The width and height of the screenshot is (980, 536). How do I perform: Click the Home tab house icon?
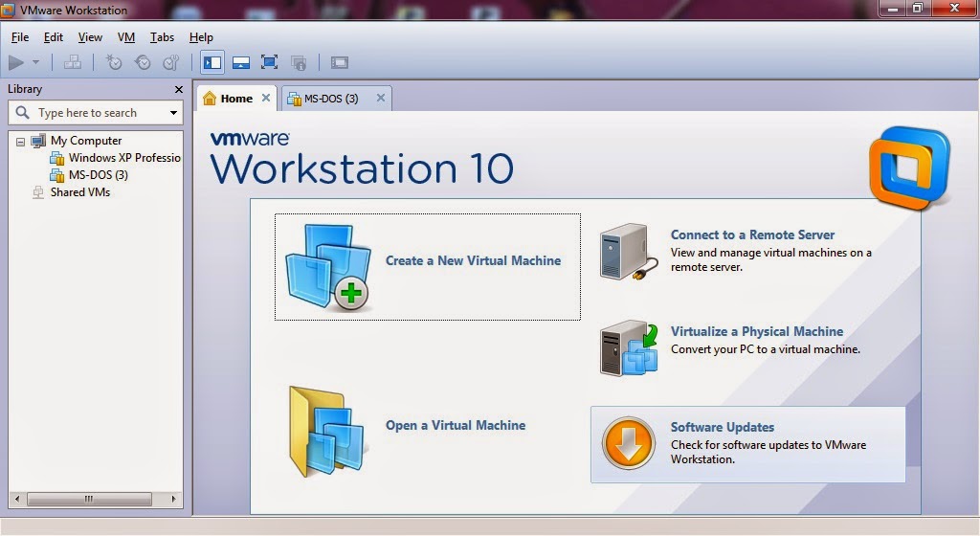(x=210, y=98)
